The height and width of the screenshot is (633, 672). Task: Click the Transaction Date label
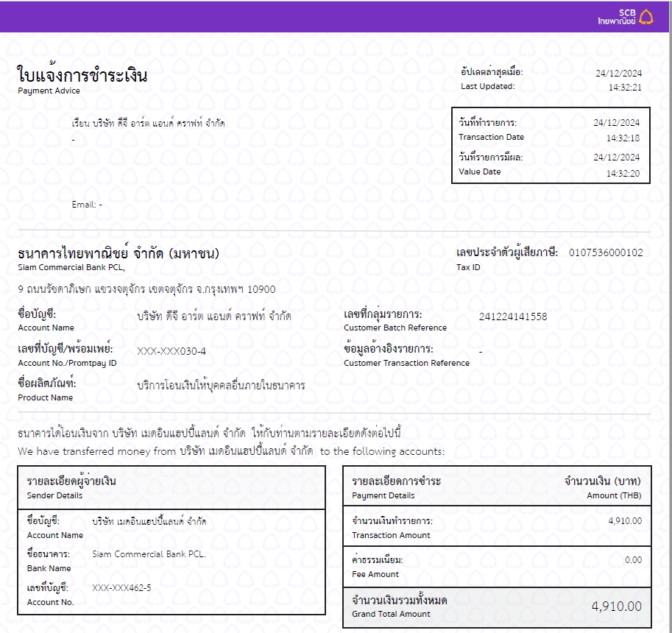click(491, 137)
